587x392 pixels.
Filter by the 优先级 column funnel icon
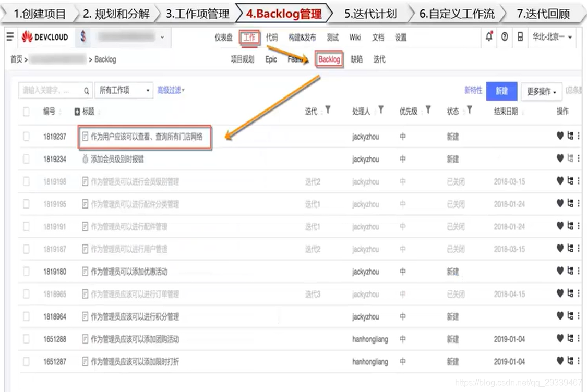coord(428,110)
